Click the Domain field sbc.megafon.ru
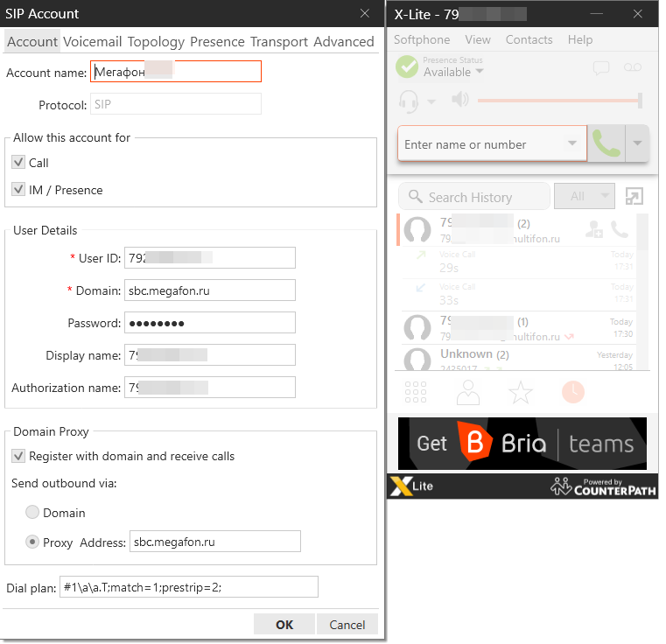Screen dimensions: 666x644 pyautogui.click(x=210, y=290)
